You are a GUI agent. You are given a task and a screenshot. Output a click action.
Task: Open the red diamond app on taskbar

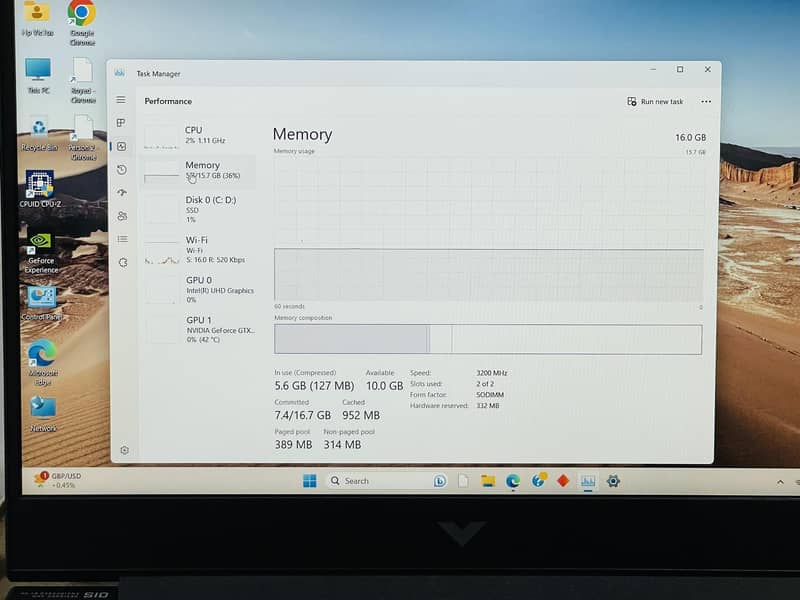pos(563,481)
